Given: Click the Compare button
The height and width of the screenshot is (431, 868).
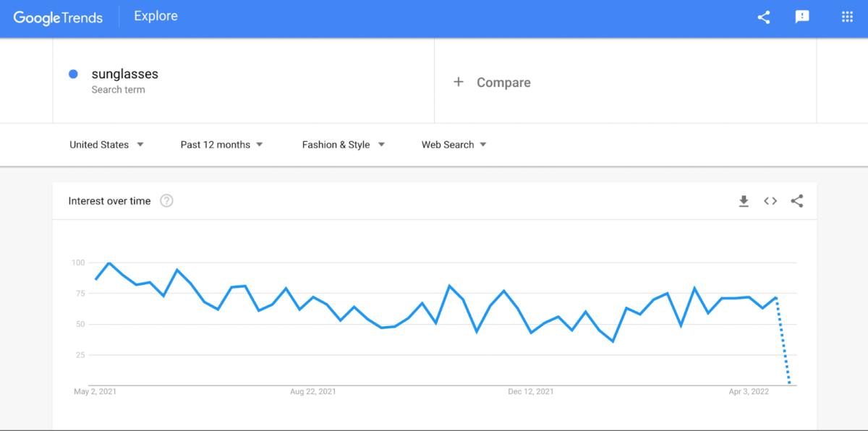Looking at the screenshot, I should point(503,82).
